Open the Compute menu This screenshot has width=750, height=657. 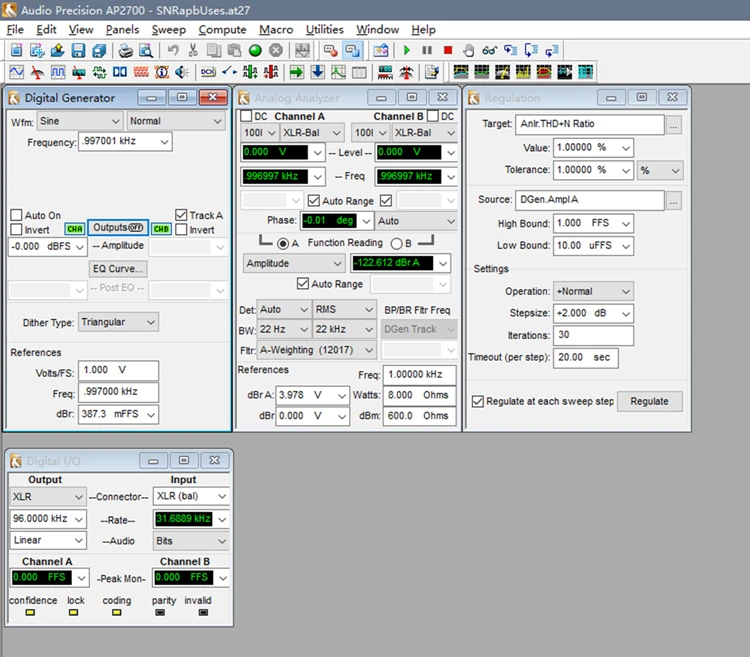[x=222, y=30]
